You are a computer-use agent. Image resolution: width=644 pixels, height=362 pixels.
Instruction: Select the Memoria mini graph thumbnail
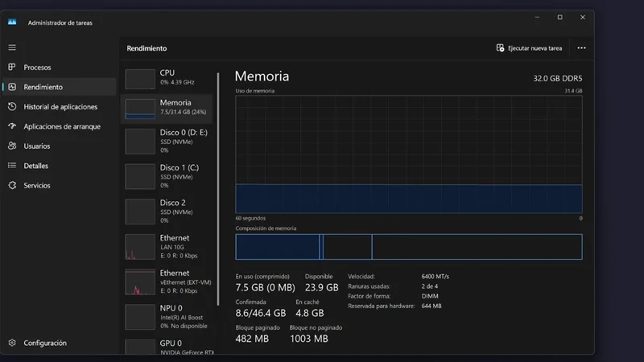tap(140, 109)
